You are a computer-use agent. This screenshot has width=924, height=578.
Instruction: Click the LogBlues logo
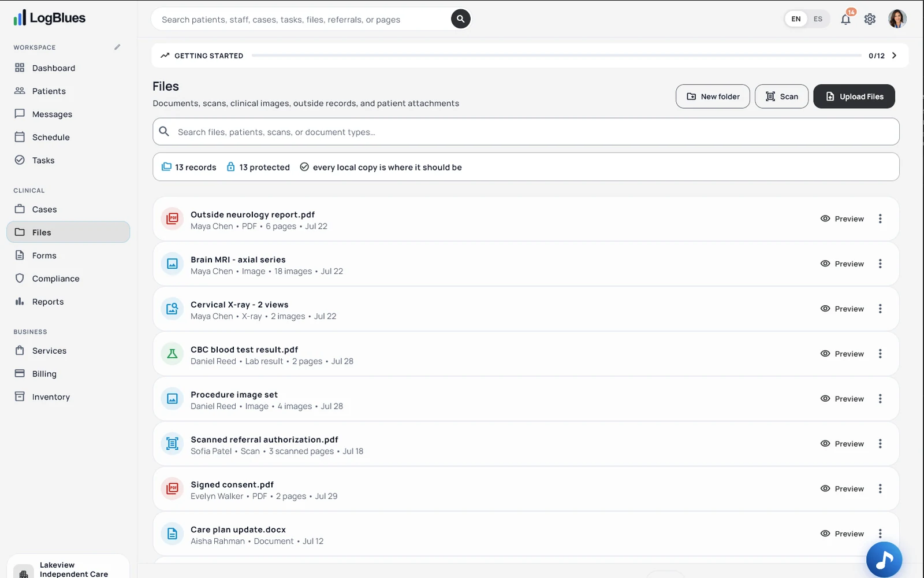click(x=49, y=18)
